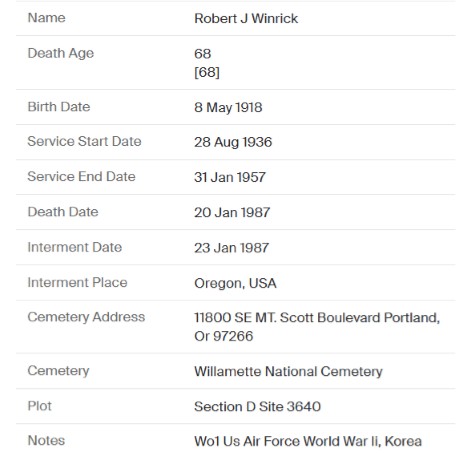Click the bracketed [68] age value
Viewport: 460px width, 469px height.
[207, 72]
